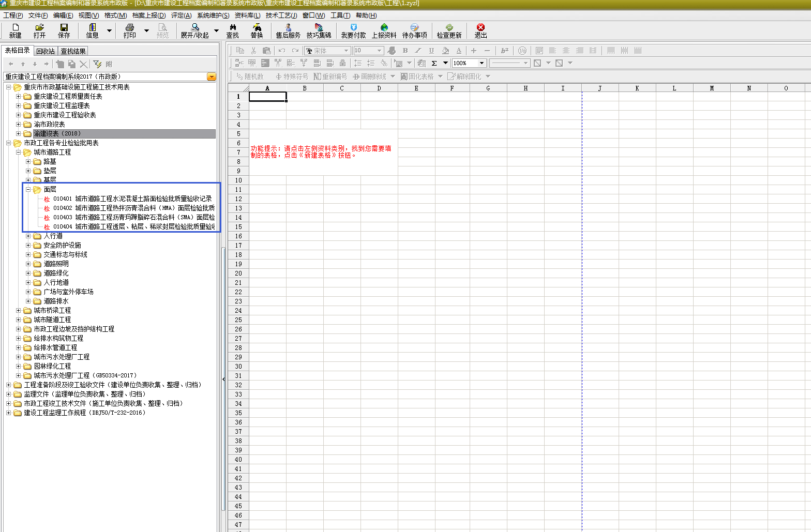The height and width of the screenshot is (532, 811).
Task: Click the undo arrow icon
Action: (x=282, y=50)
